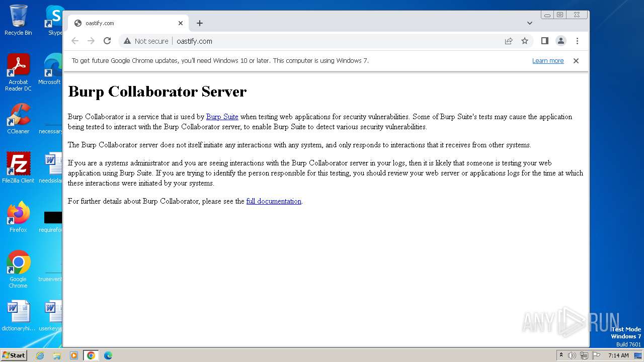Open the Learn more link
Screen dimensions: 644x362
pyautogui.click(x=548, y=61)
